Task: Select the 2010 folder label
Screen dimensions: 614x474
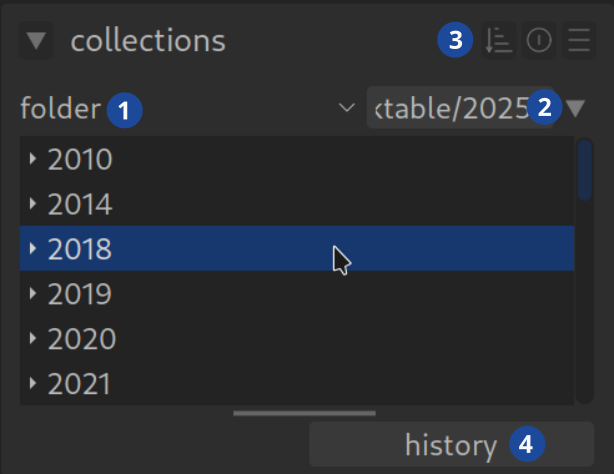Action: pos(80,160)
